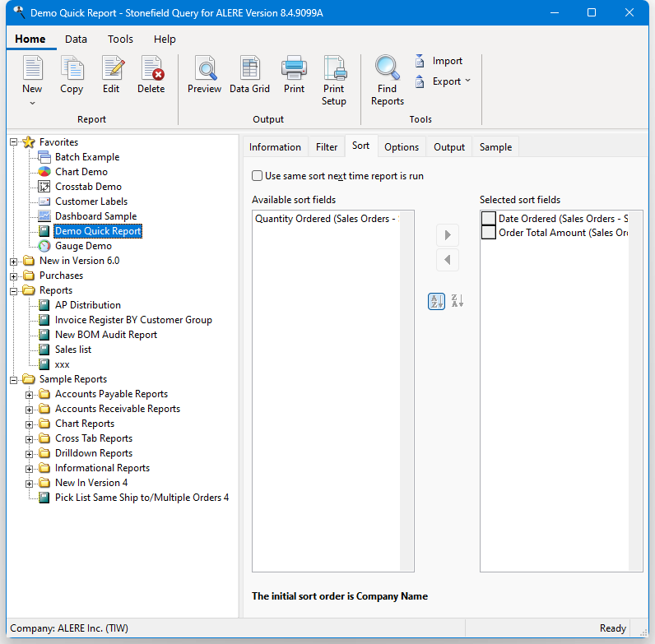The image size is (655, 644).
Task: Toggle the Date Ordered field checkbox
Action: 488,219
